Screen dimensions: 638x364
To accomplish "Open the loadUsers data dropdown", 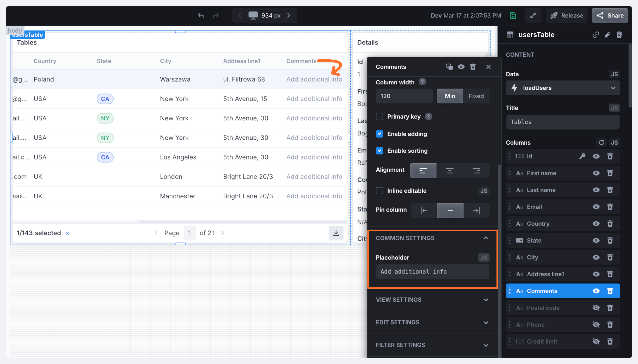I will (x=563, y=88).
